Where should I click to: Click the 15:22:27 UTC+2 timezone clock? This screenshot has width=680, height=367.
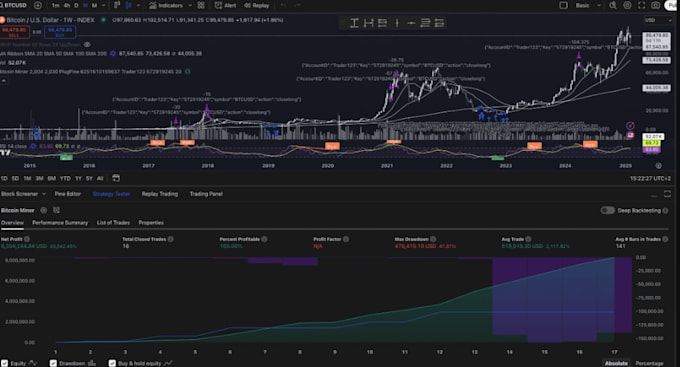pyautogui.click(x=650, y=178)
